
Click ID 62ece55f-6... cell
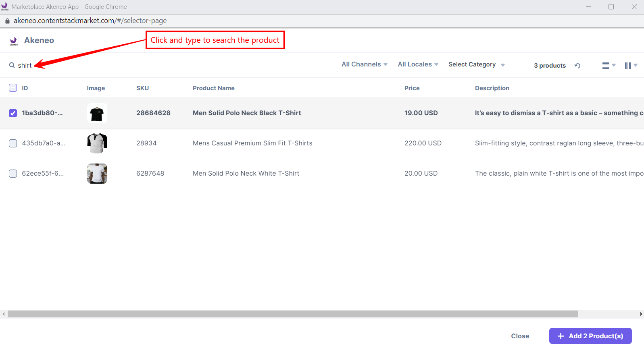point(43,174)
